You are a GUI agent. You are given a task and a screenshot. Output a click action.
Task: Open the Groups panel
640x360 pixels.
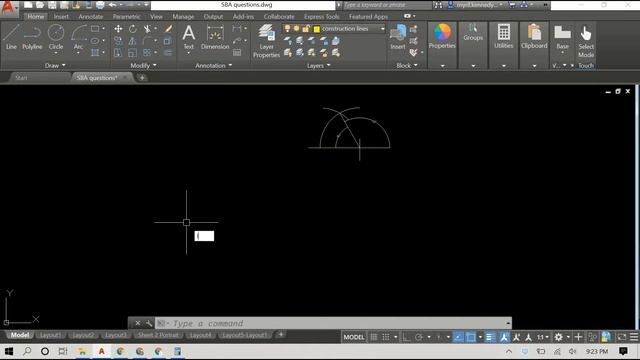click(473, 32)
